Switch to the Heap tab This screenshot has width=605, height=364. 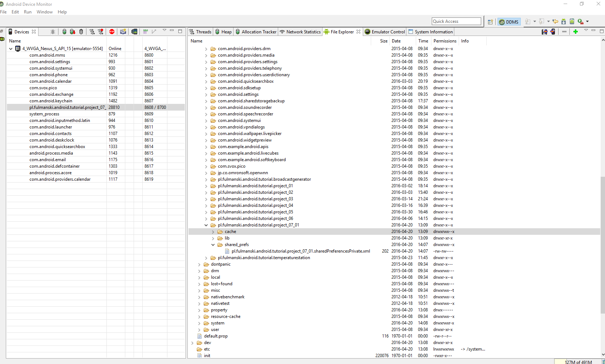click(223, 32)
